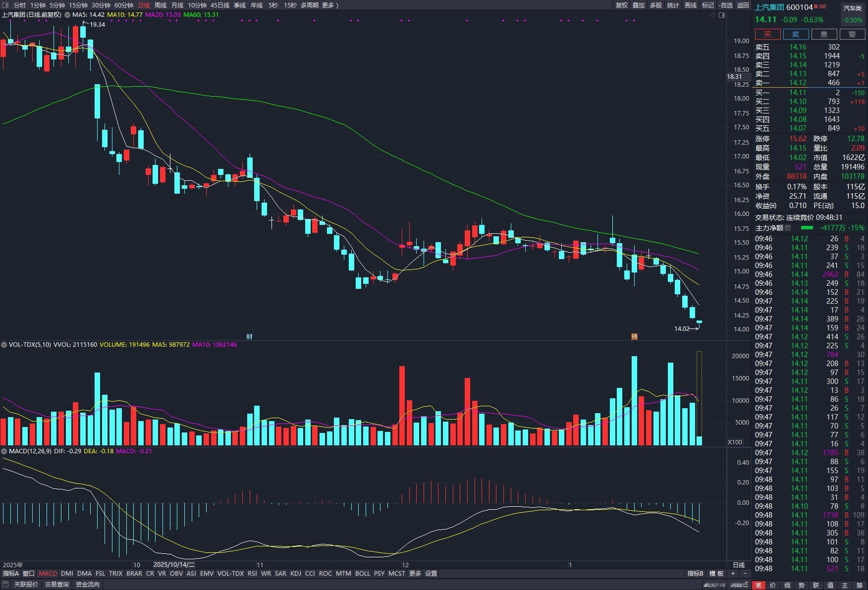Select the RSI indicator tab

point(252,574)
